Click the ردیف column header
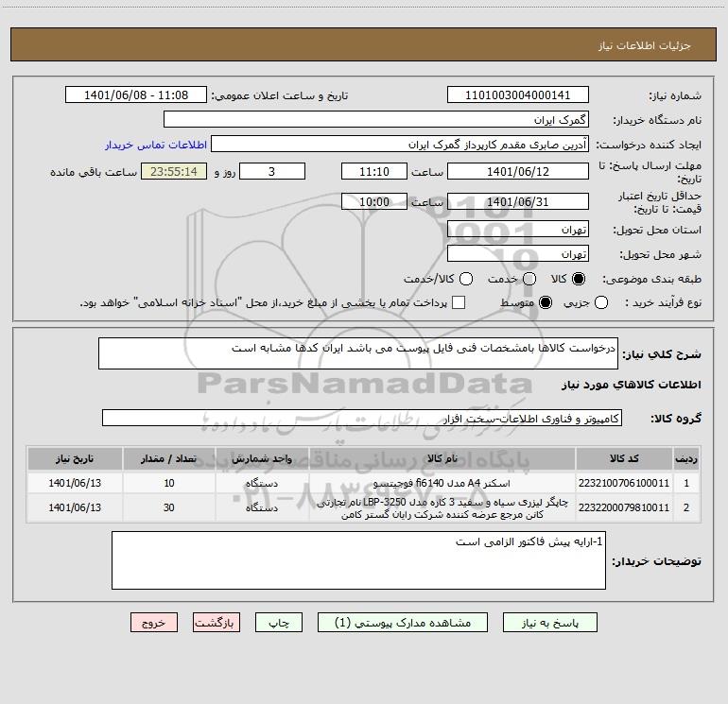 [x=686, y=458]
